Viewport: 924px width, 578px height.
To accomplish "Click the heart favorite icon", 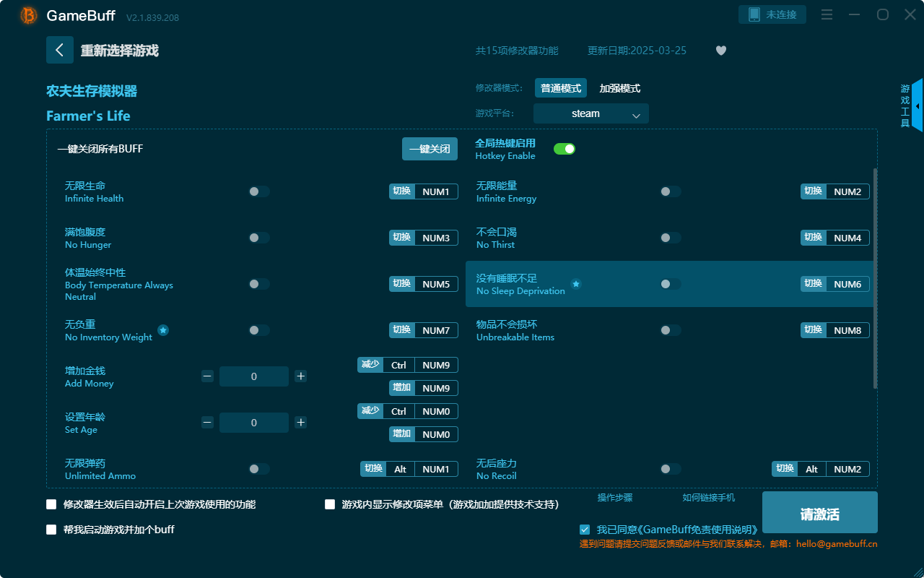I will tap(720, 51).
